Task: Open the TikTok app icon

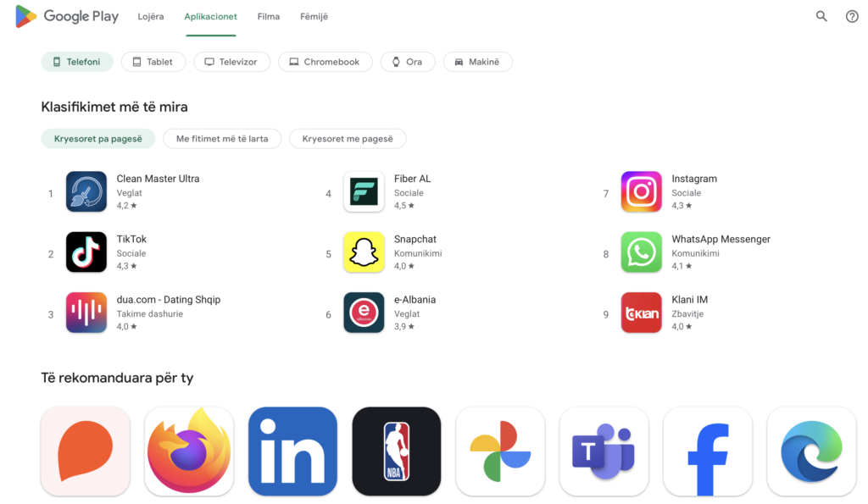Action: [x=86, y=252]
